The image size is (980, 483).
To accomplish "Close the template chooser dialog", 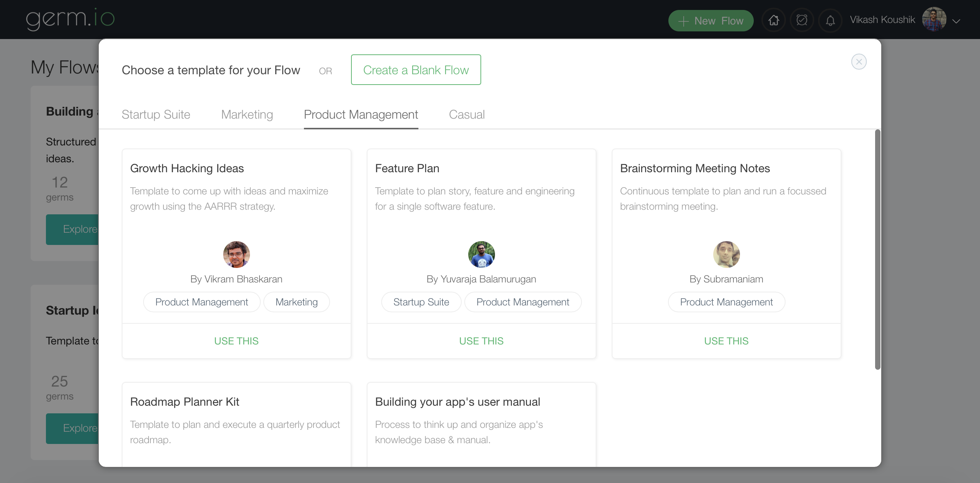I will click(859, 62).
